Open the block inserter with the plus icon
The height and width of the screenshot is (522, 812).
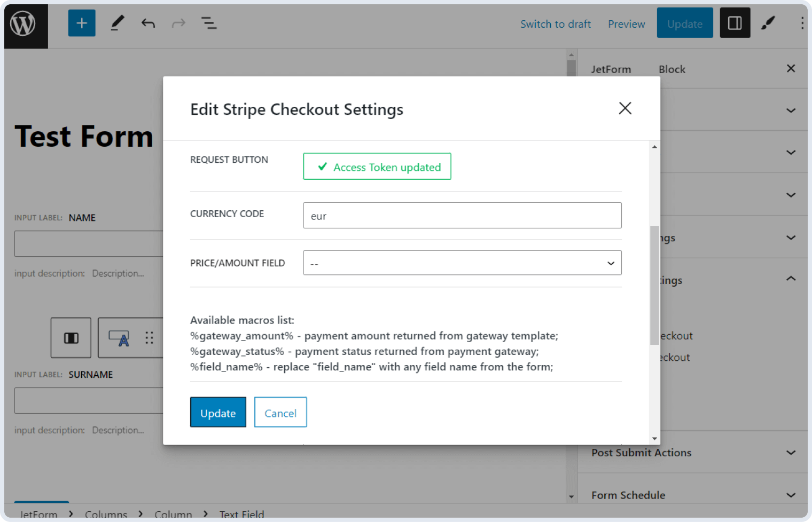(81, 22)
